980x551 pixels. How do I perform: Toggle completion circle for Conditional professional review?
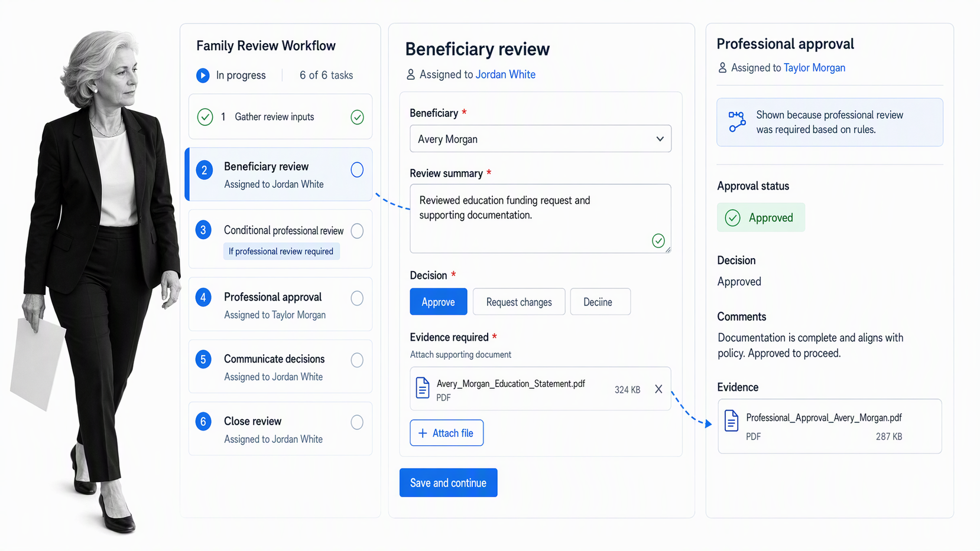pyautogui.click(x=357, y=231)
